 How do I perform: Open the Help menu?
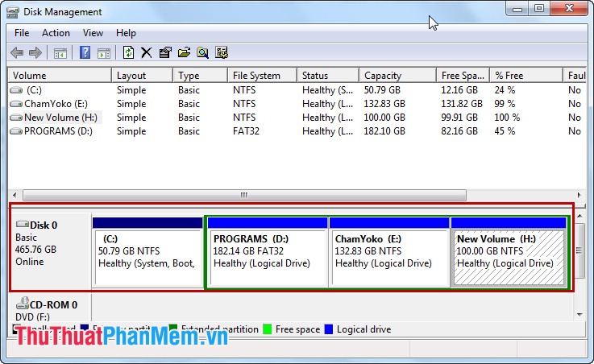[126, 33]
